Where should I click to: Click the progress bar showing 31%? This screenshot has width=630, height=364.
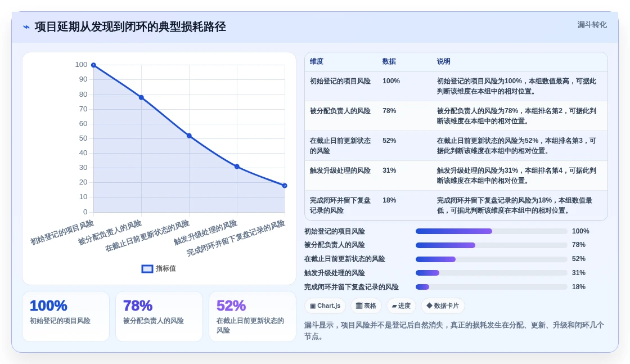coord(492,273)
